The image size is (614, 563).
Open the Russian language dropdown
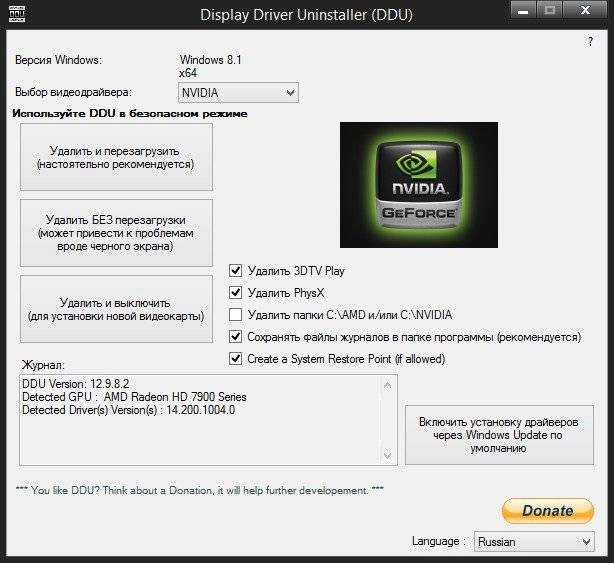534,542
